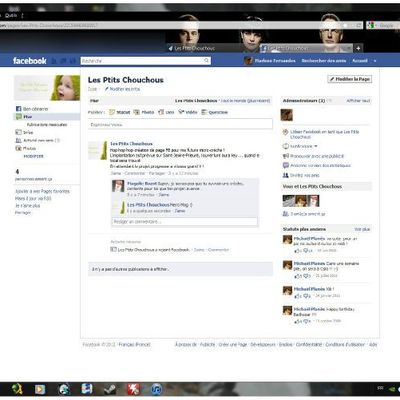Image resolution: width=400 pixels, height=400 pixels.
Task: Click the Rédiger un commentaire field
Action: pyautogui.click(x=185, y=222)
